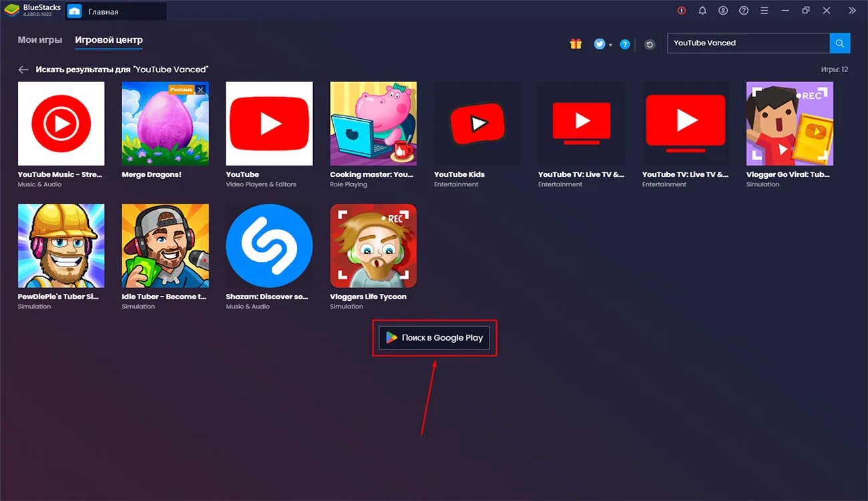
Task: Click the refresh circular arrow icon
Action: click(650, 44)
